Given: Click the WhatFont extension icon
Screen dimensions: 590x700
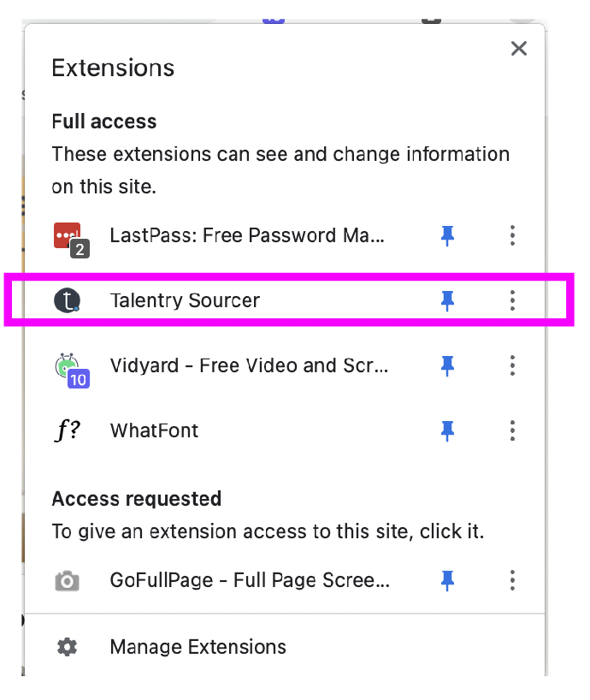Looking at the screenshot, I should 68,430.
